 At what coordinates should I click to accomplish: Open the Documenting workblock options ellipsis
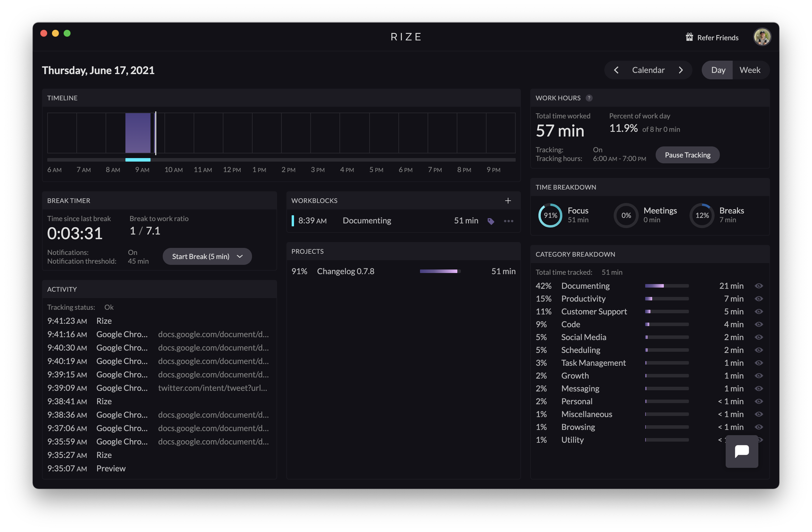click(508, 221)
